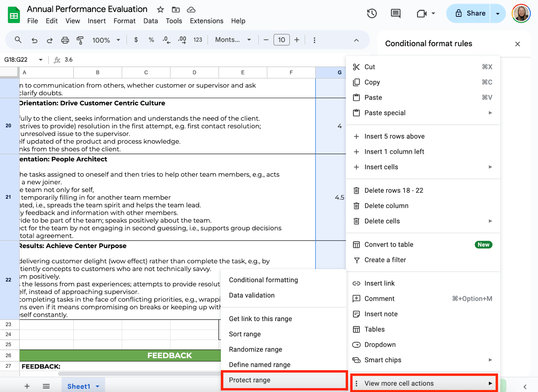Decrease font size with minus button
This screenshot has width=538, height=392.
pyautogui.click(x=266, y=40)
